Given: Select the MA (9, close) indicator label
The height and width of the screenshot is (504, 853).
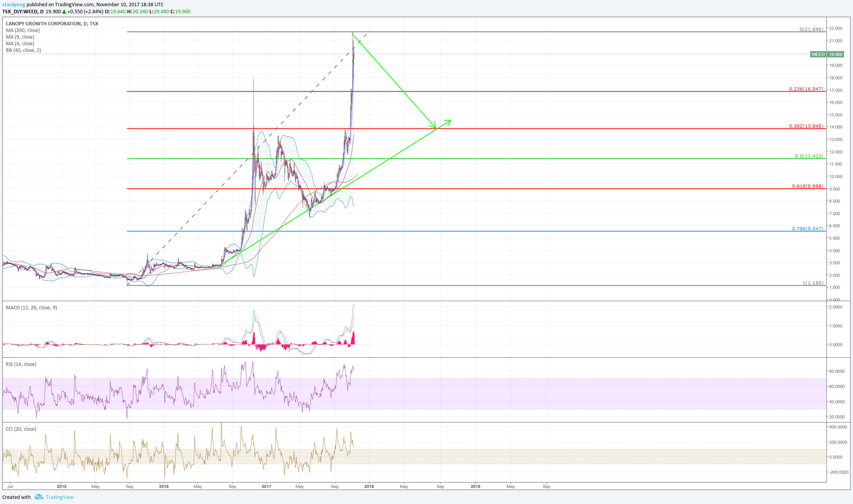Looking at the screenshot, I should 20,37.
